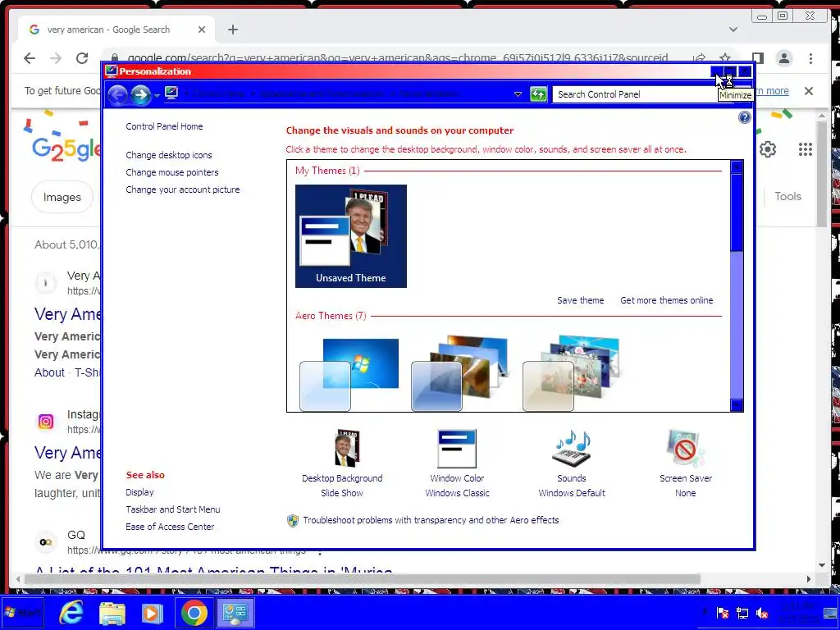Toggle Chrome's side panel icon
The width and height of the screenshot is (840, 630).
(x=757, y=58)
